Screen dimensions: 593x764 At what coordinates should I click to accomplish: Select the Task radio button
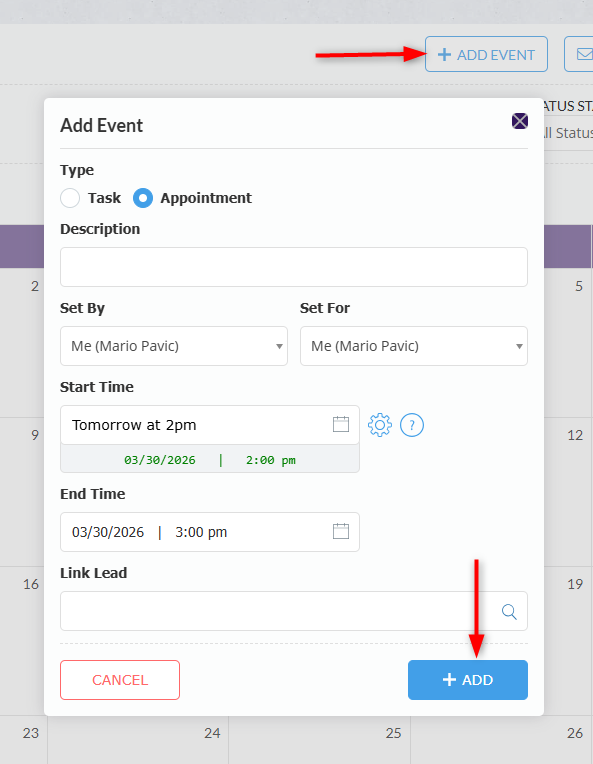[x=70, y=198]
